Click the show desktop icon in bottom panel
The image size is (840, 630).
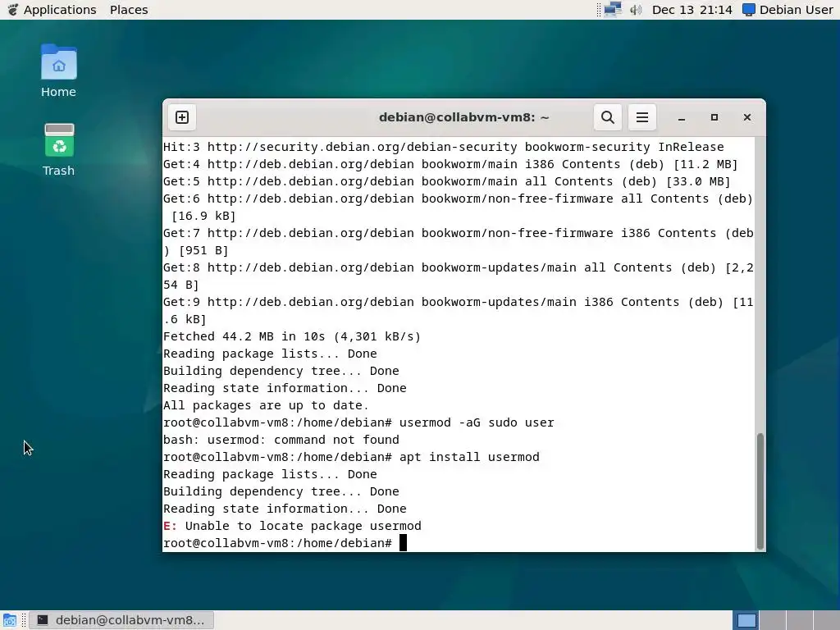point(10,620)
